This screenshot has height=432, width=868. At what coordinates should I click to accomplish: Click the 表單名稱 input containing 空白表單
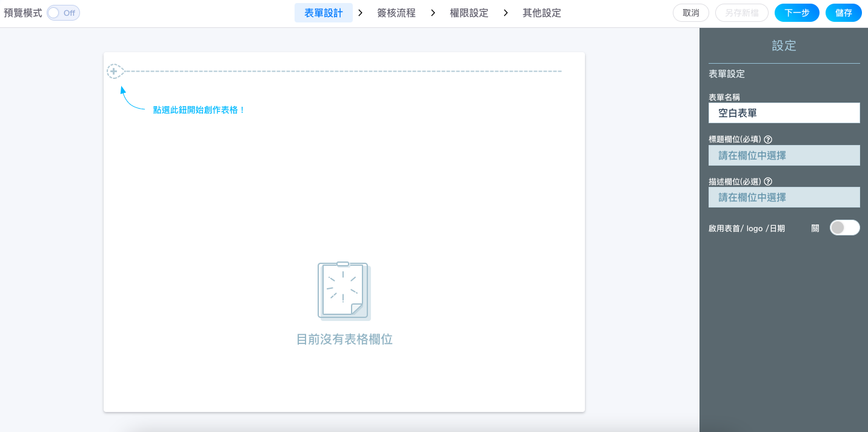tap(784, 113)
